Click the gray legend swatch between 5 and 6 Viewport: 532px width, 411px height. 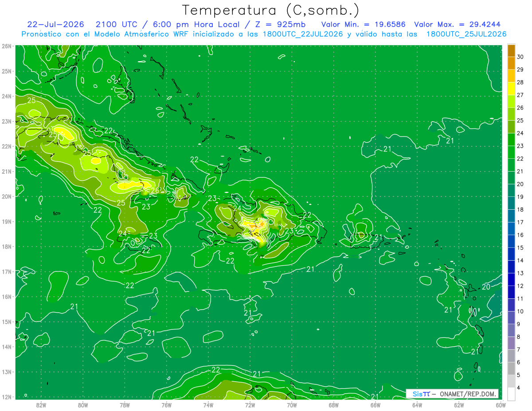(511, 368)
